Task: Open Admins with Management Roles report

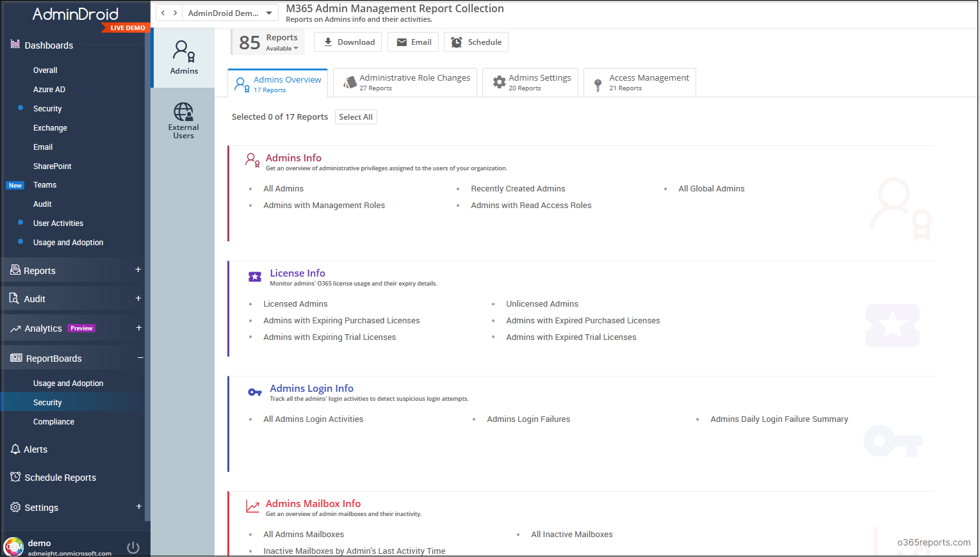Action: pyautogui.click(x=324, y=205)
